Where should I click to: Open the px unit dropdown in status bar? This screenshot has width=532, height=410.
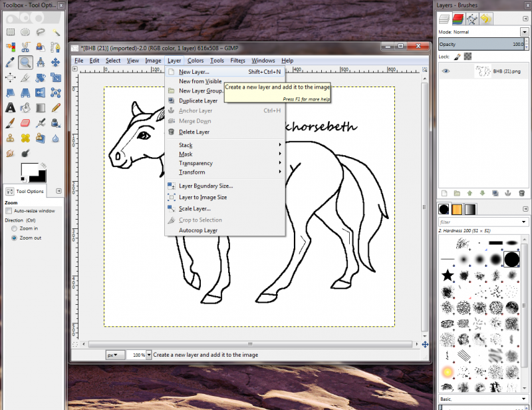115,355
